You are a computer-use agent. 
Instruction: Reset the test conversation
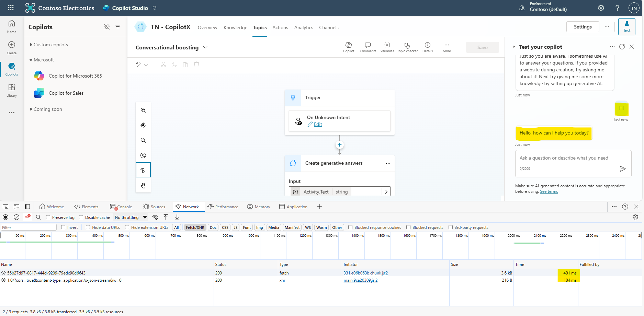click(x=622, y=47)
